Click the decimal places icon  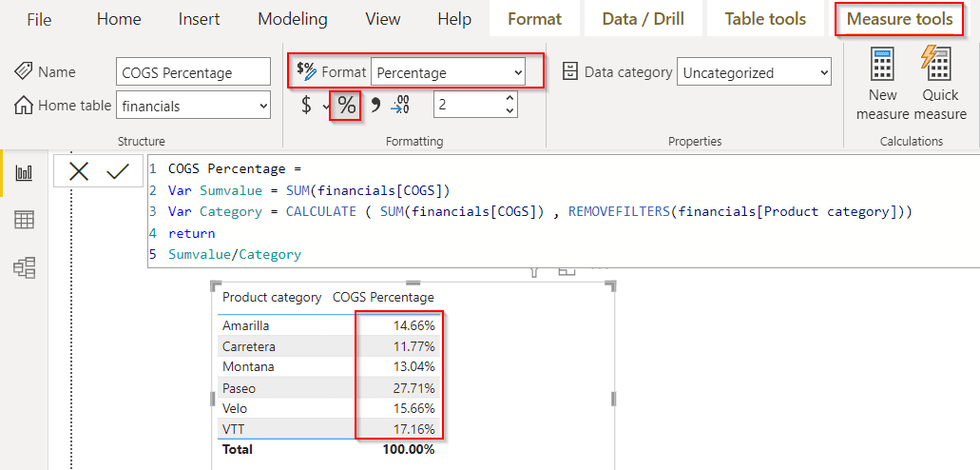click(x=400, y=106)
